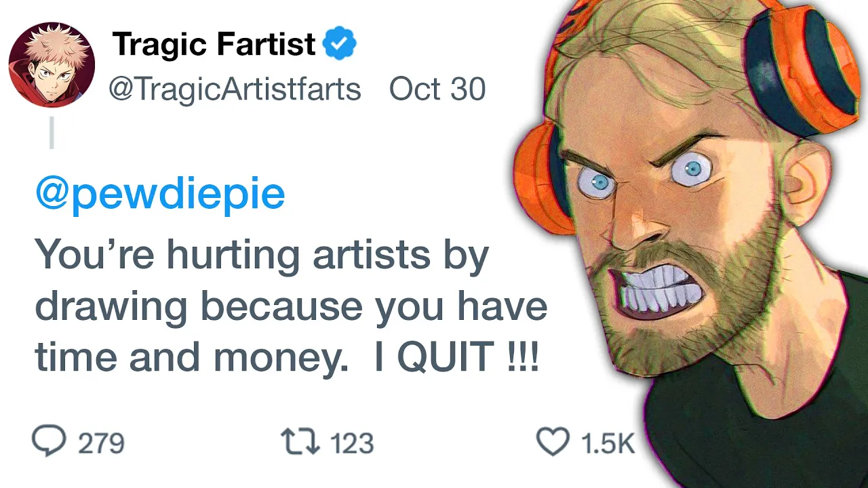Open Tragic Fartist's profile avatar

(52, 64)
